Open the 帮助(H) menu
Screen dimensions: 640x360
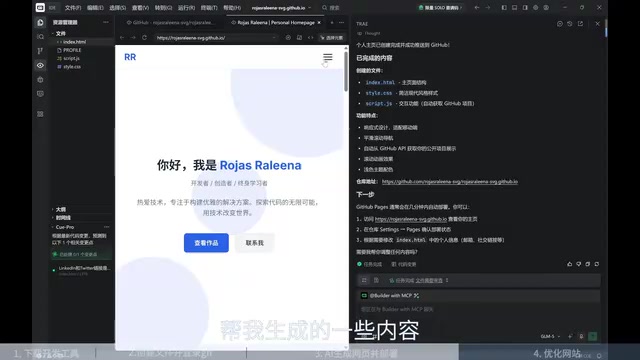pos(232,8)
